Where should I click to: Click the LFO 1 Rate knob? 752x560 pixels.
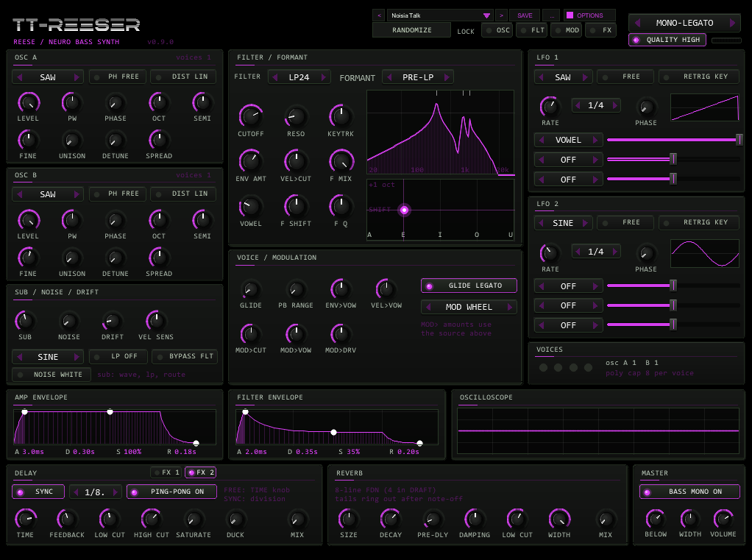(550, 107)
